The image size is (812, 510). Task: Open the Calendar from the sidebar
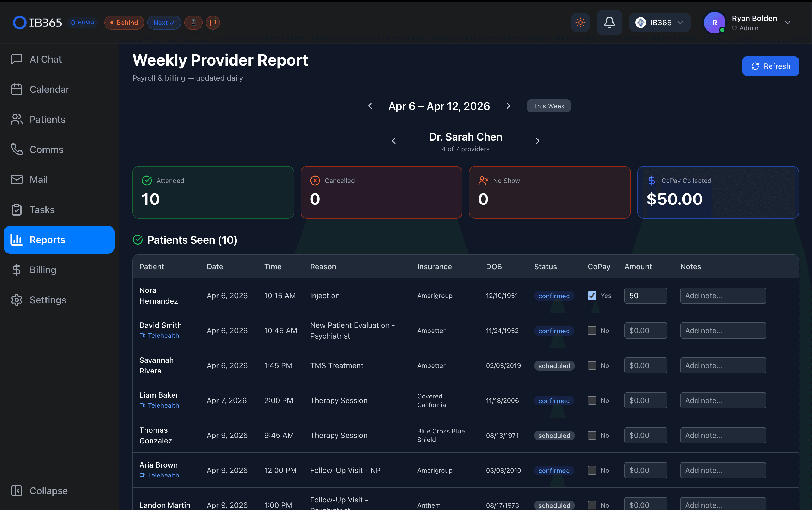[50, 89]
